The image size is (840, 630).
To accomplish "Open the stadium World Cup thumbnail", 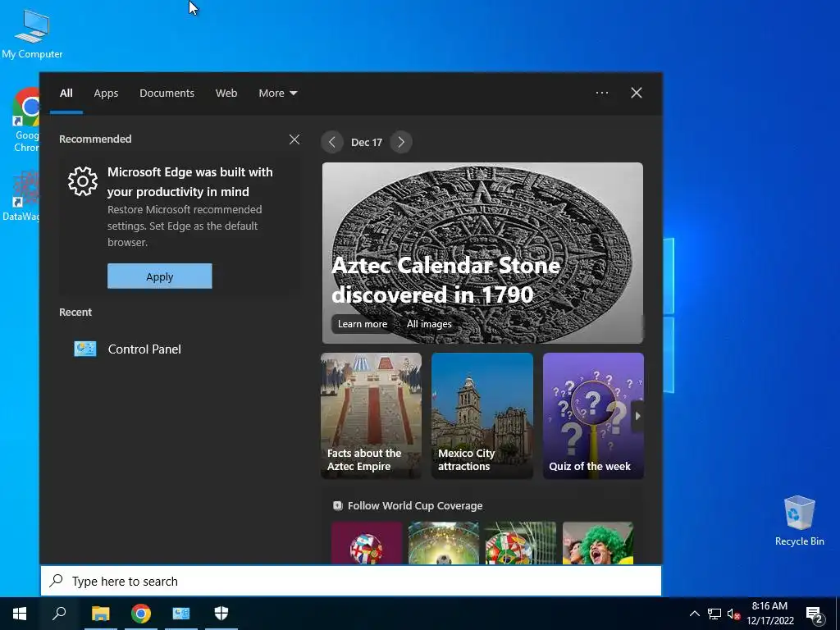I will tap(444, 543).
